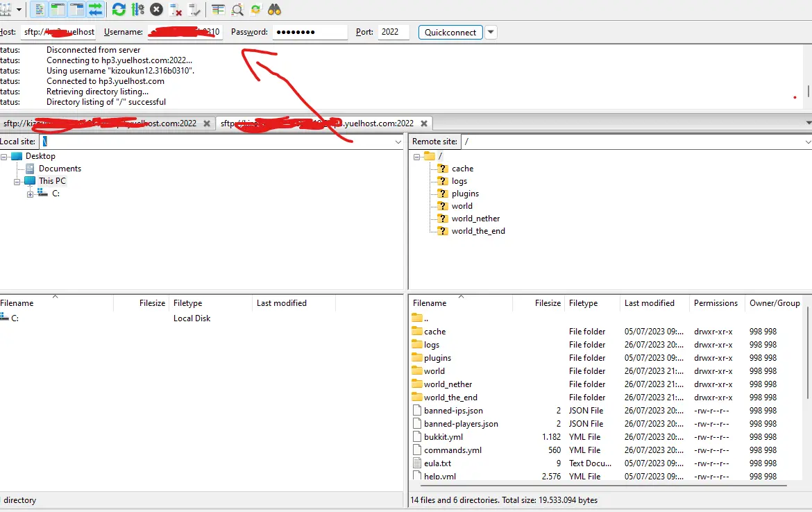
Task: Click the Refresh file lists icon
Action: 119,10
